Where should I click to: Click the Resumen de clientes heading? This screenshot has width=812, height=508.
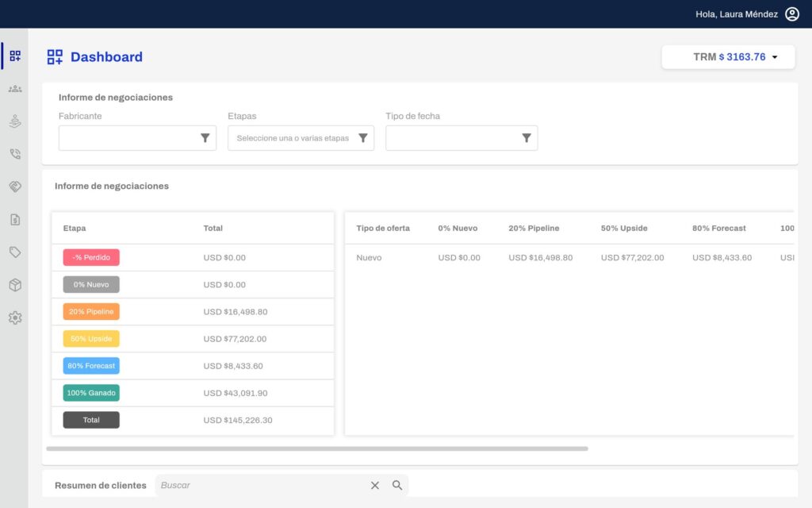(101, 485)
